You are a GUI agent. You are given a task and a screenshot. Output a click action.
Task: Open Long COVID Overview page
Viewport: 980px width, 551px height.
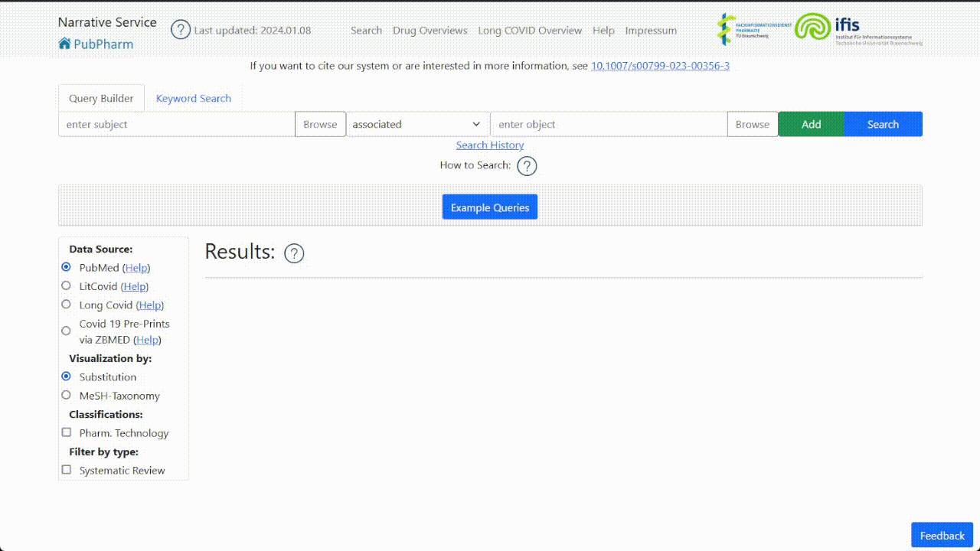530,31
